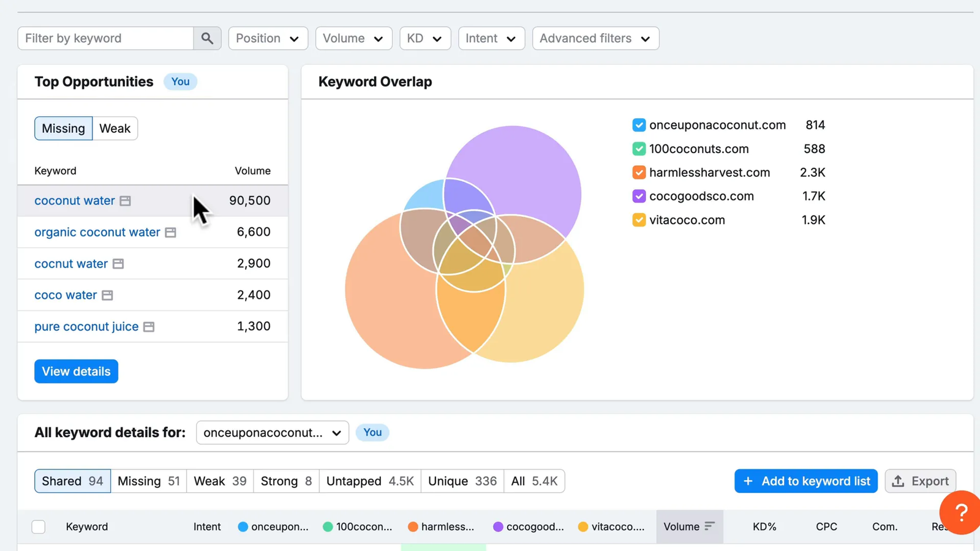Tick the select-all keywords checkbox
980x551 pixels.
pos(39,527)
